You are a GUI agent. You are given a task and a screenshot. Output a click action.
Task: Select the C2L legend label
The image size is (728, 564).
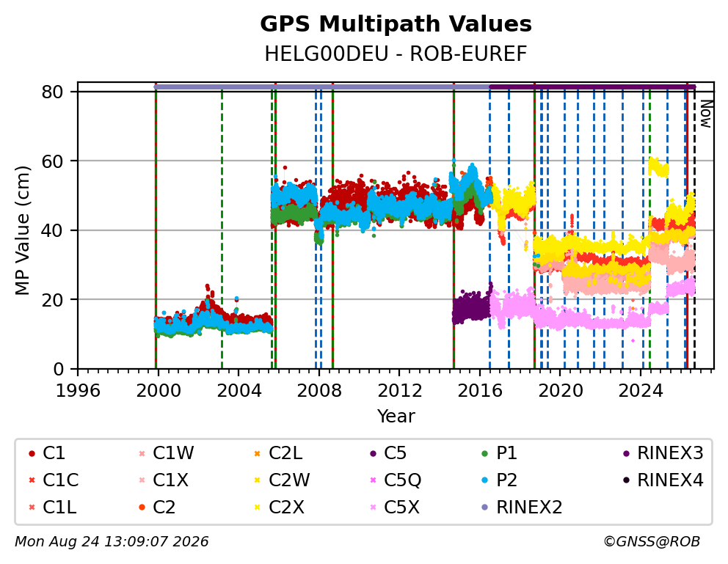click(285, 453)
